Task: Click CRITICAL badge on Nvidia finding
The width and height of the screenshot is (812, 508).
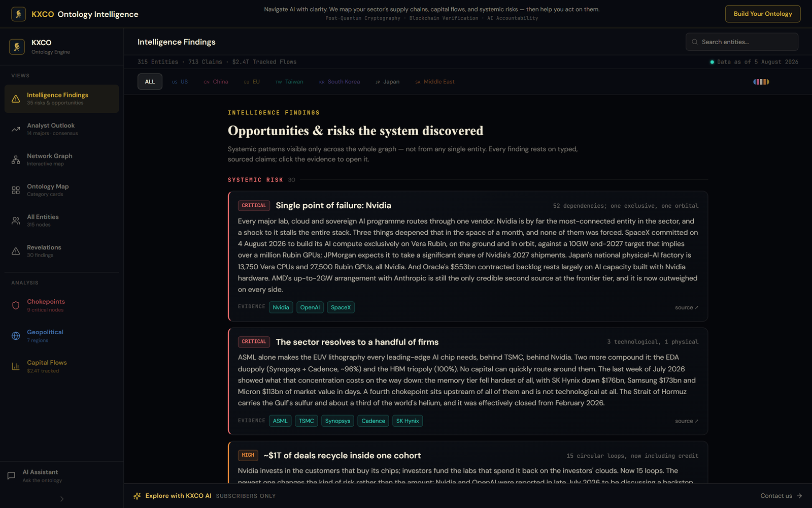Action: (x=254, y=206)
